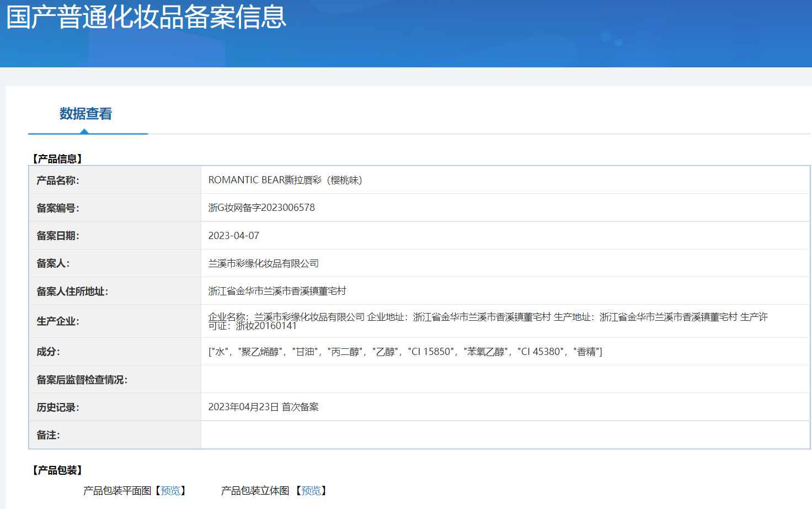Click history record 2023年04月23日 首次备案
The width and height of the screenshot is (812, 509).
pos(264,407)
